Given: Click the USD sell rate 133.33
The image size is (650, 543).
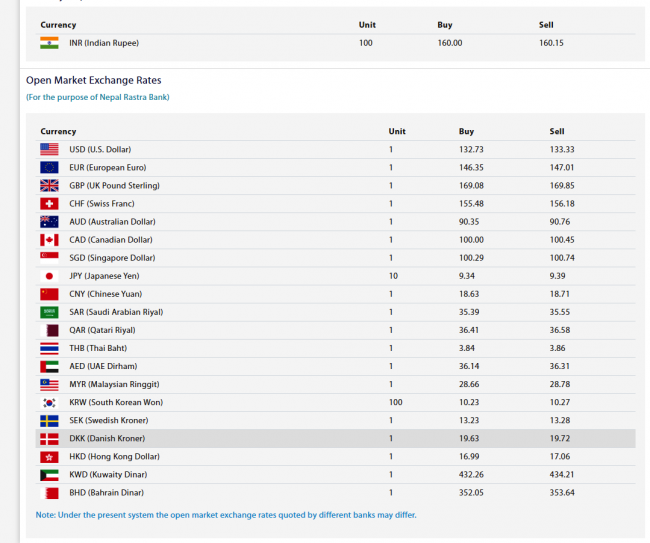Looking at the screenshot, I should pos(562,149).
